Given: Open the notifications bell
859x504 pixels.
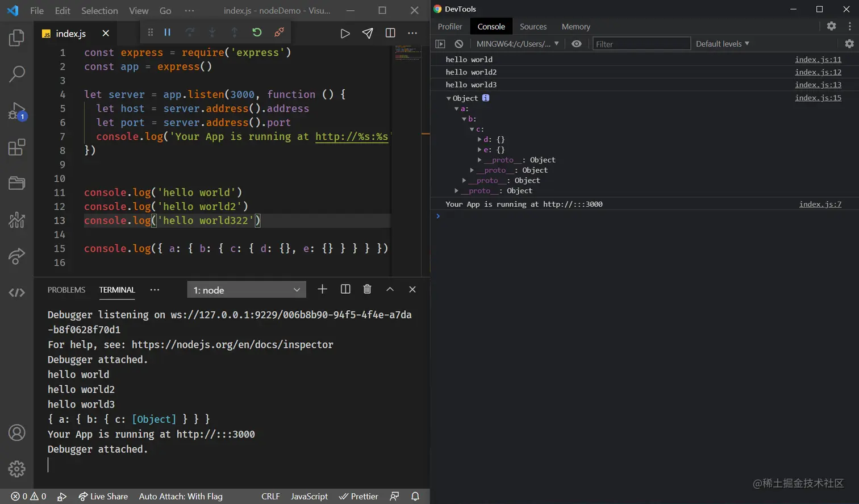Looking at the screenshot, I should (415, 497).
